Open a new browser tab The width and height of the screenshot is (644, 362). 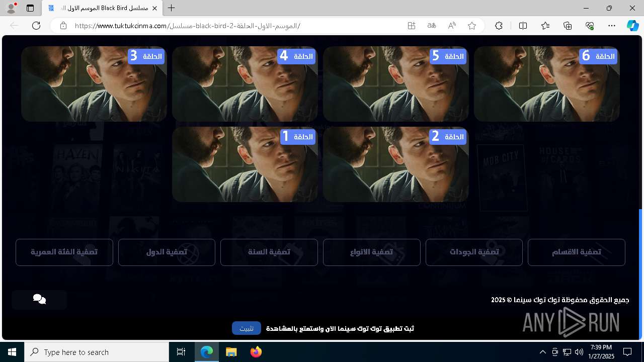[x=172, y=8]
